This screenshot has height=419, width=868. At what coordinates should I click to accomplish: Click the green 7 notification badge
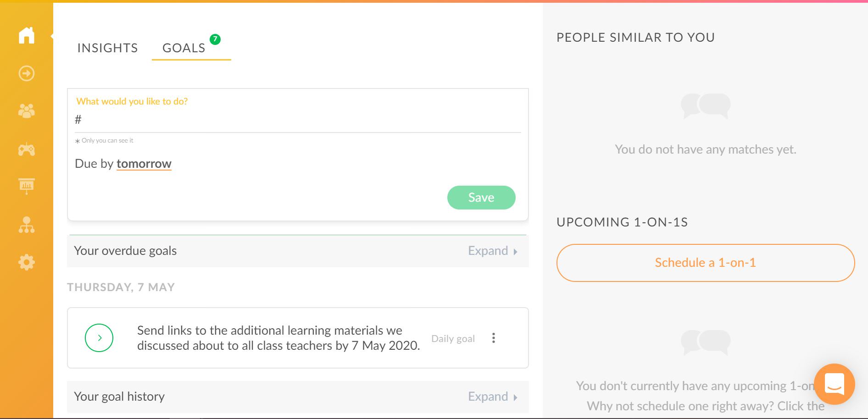coord(215,39)
